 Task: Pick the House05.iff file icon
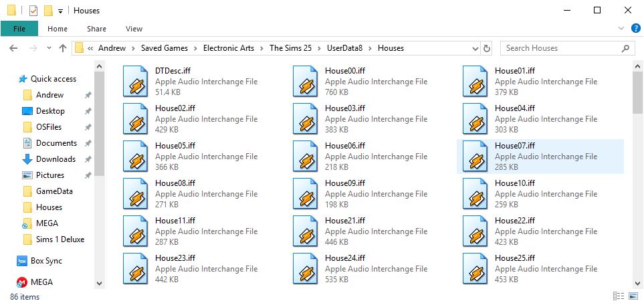pos(136,157)
